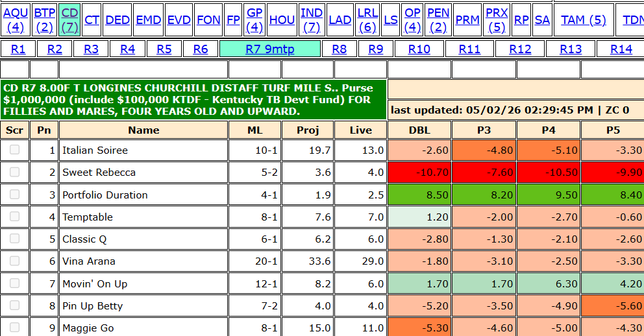Open the HOU track link
Image resolution: width=644 pixels, height=336 pixels.
pyautogui.click(x=282, y=19)
